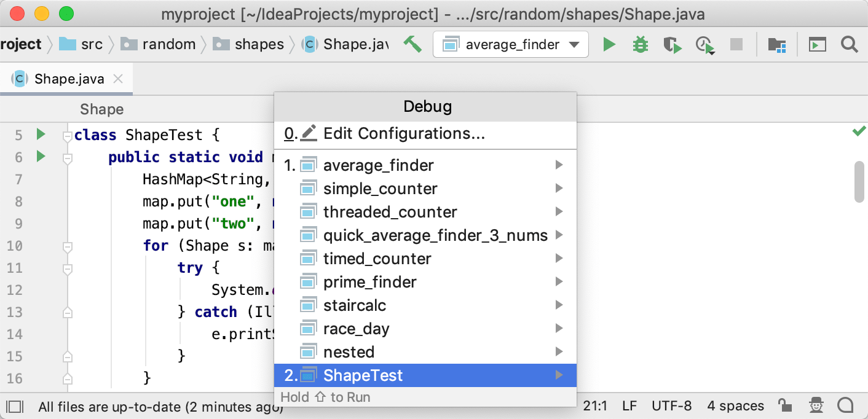Open the average_finder run configuration dropdown
Image resolution: width=868 pixels, height=419 pixels.
coord(511,44)
